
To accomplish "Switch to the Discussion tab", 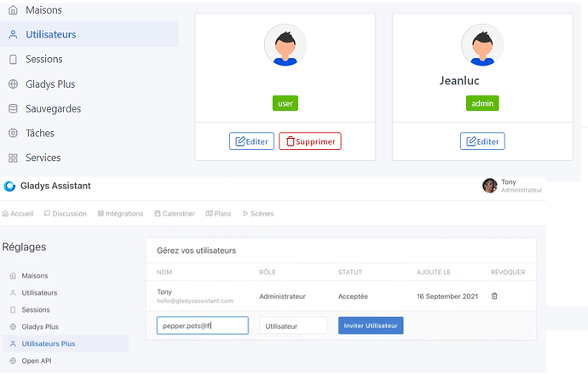I will (x=66, y=214).
